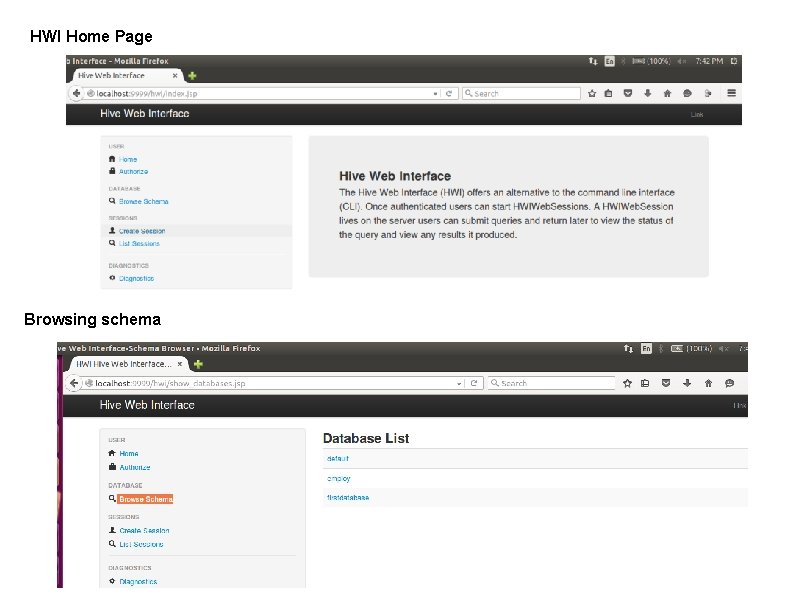
Task: Click search box in lower Firefox window
Action: click(551, 383)
